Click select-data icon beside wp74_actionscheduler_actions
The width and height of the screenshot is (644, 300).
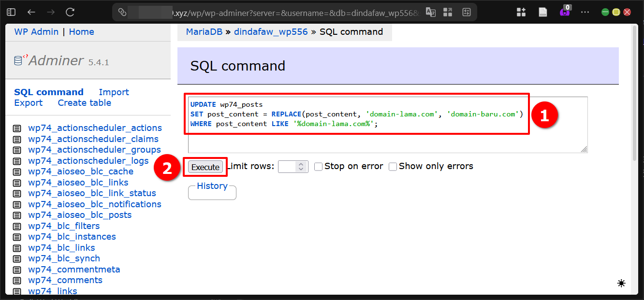coord(17,128)
